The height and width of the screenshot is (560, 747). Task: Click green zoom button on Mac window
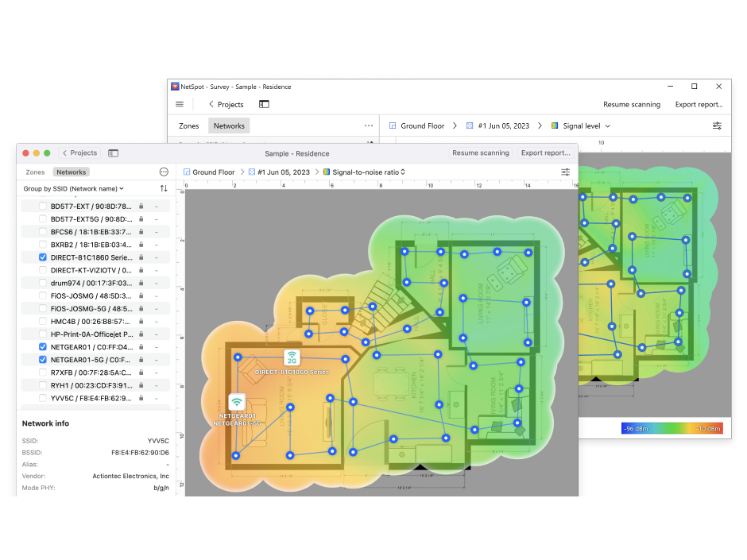47,153
